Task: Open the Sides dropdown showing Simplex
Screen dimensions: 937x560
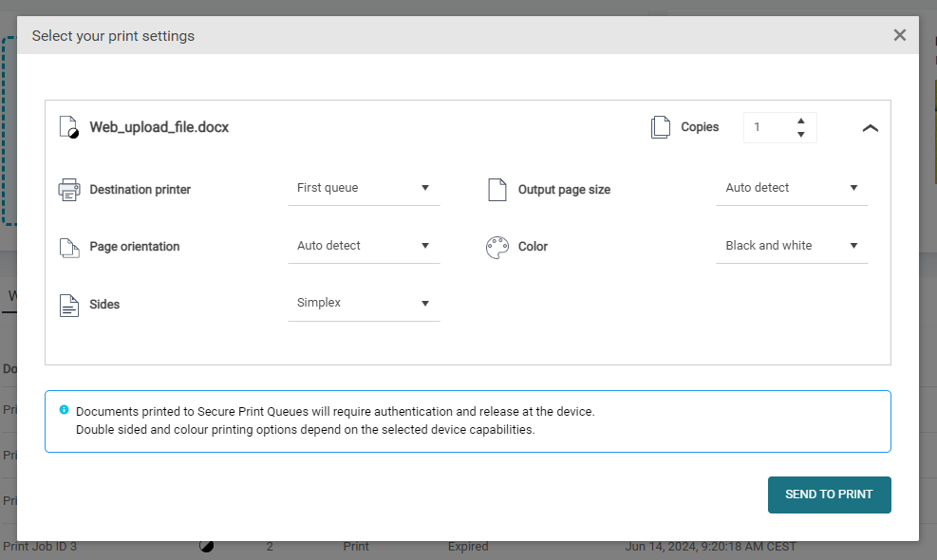Action: pos(364,303)
